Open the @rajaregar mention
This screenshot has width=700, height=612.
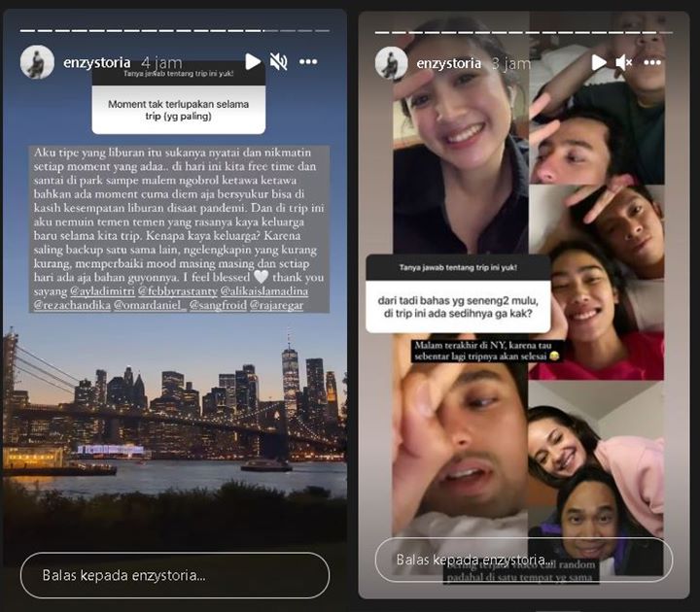point(276,306)
